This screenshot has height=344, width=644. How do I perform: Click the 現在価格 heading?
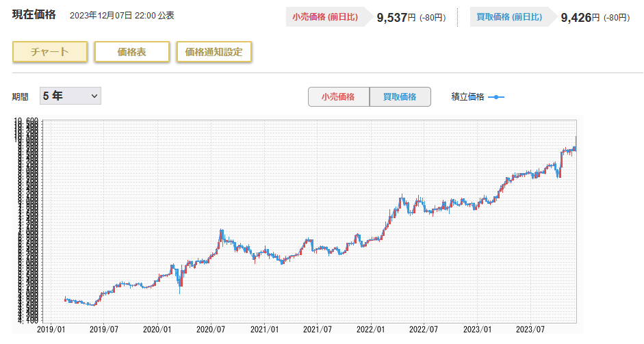[x=34, y=15]
